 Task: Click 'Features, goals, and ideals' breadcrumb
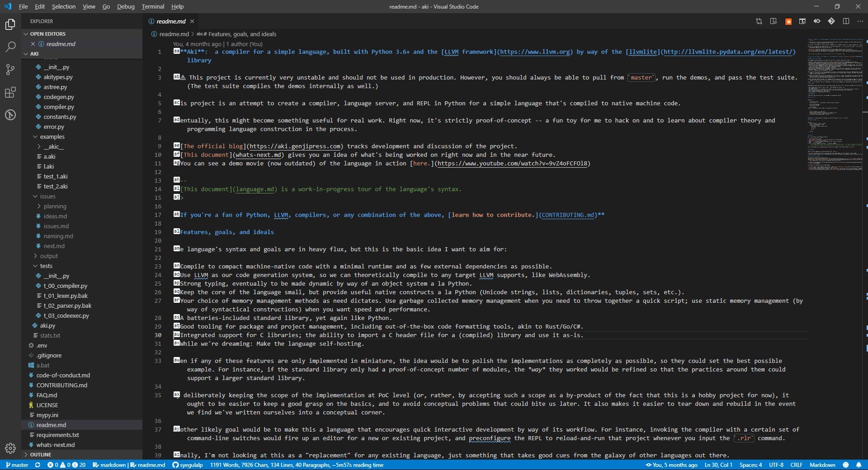pos(236,34)
